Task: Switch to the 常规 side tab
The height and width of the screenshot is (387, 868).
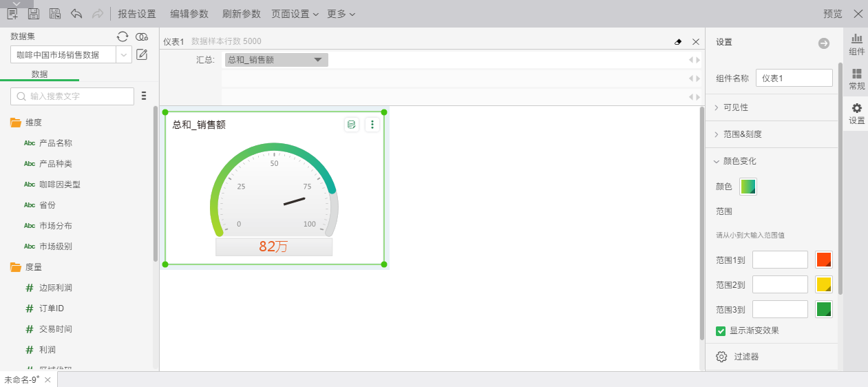Action: [856, 79]
